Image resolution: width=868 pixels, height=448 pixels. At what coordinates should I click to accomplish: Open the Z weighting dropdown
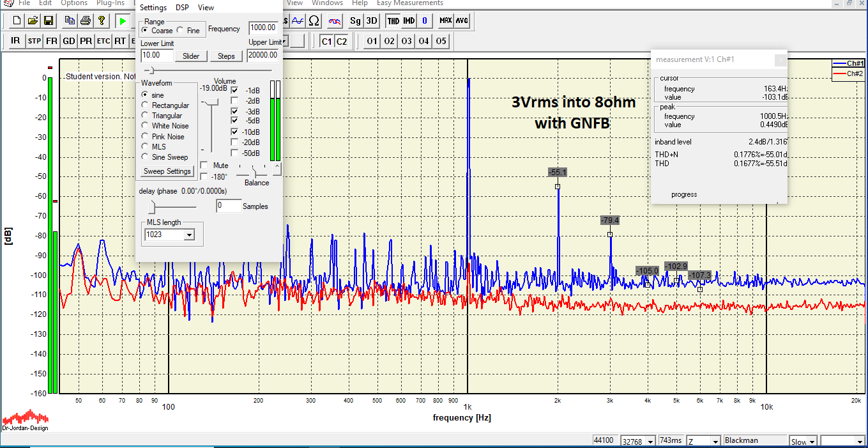pos(716,441)
